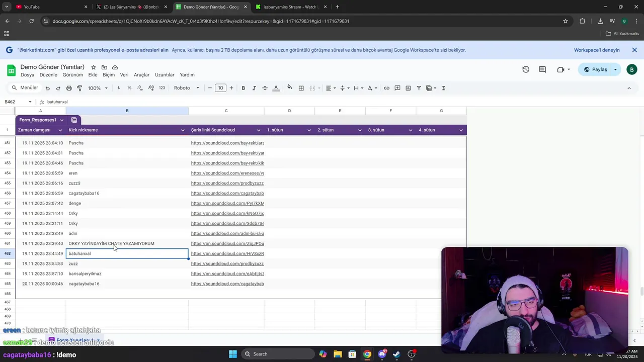This screenshot has width=644, height=362.
Task: Open Düzenle menu
Action: [48, 75]
